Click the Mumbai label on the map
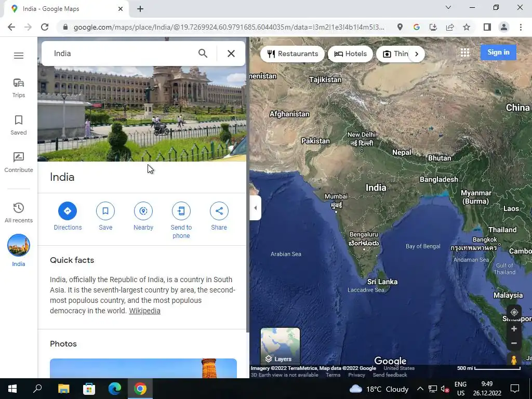Image resolution: width=532 pixels, height=399 pixels. pyautogui.click(x=336, y=201)
